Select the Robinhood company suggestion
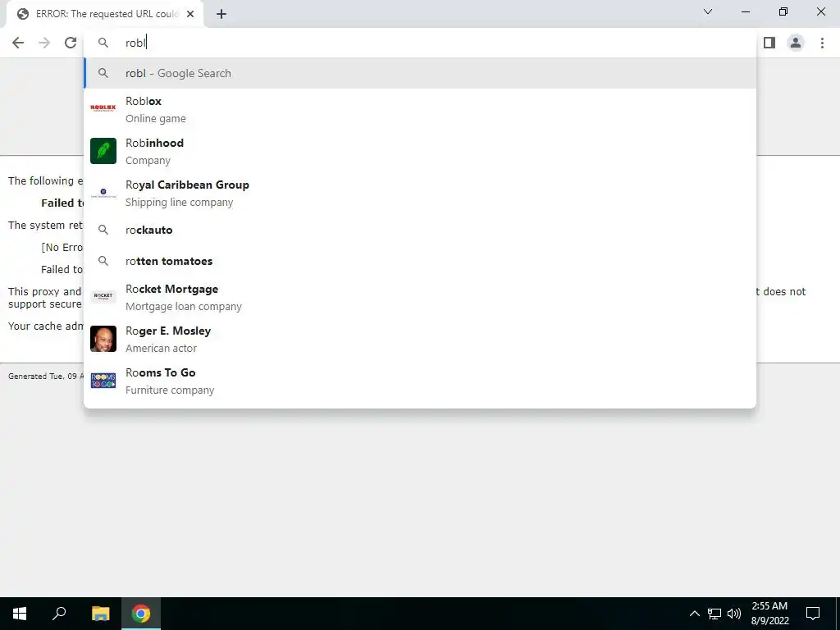Image resolution: width=840 pixels, height=630 pixels. click(x=420, y=151)
